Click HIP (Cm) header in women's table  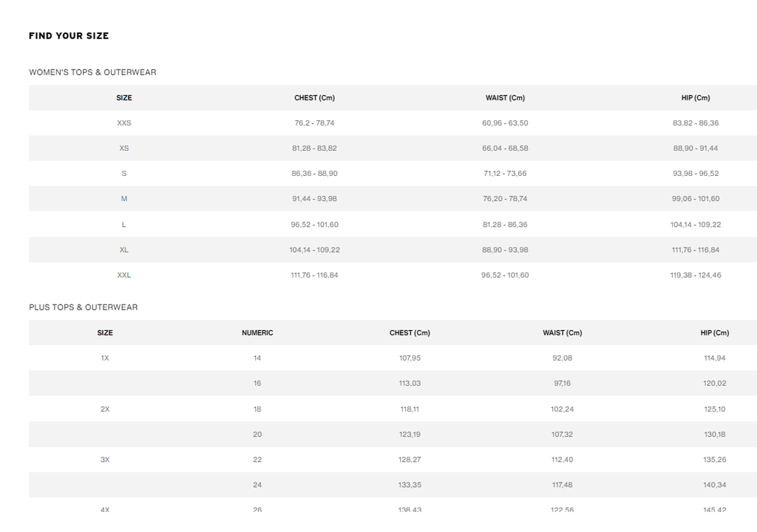(696, 98)
